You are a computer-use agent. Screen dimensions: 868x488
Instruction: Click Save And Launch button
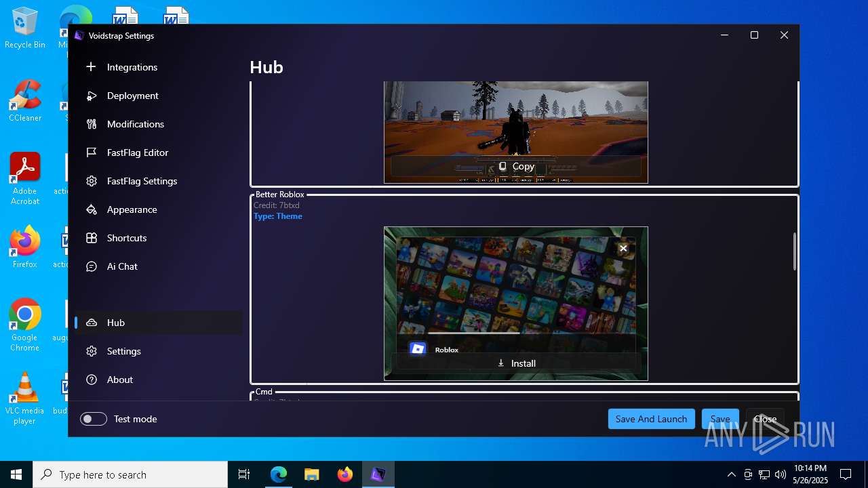pyautogui.click(x=652, y=419)
